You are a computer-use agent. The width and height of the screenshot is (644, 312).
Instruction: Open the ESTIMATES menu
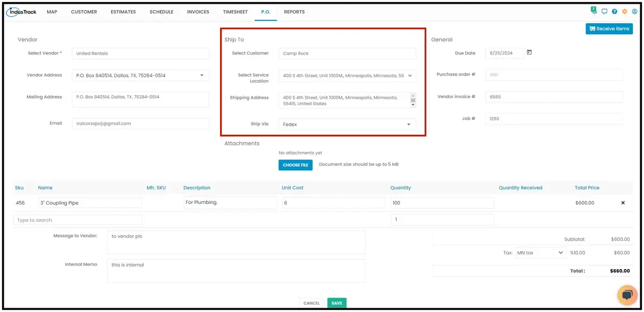tap(123, 12)
